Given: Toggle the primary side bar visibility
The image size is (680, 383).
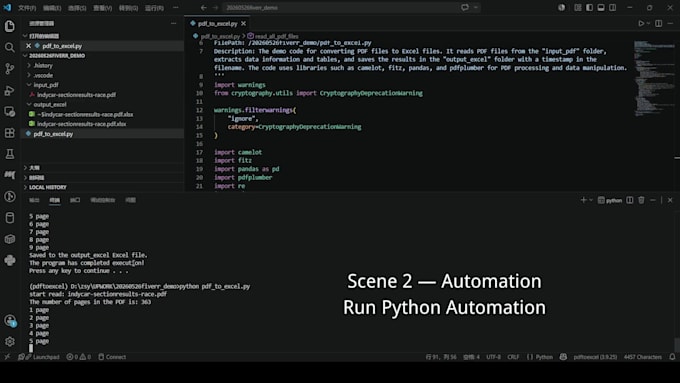Looking at the screenshot, I should pos(589,7).
